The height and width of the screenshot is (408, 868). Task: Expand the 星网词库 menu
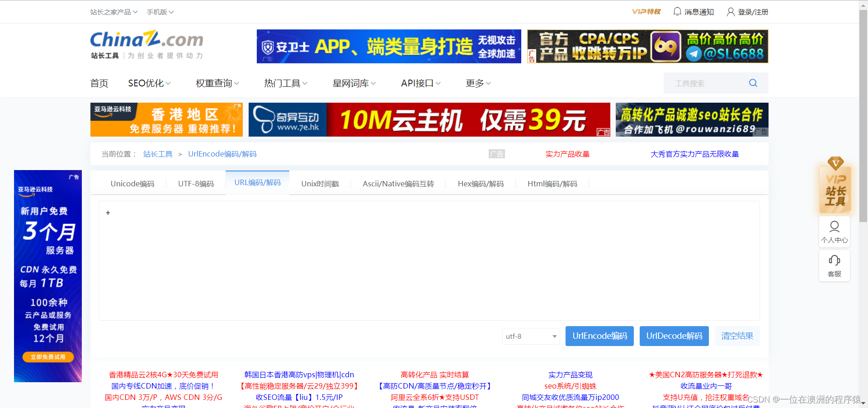[x=354, y=83]
